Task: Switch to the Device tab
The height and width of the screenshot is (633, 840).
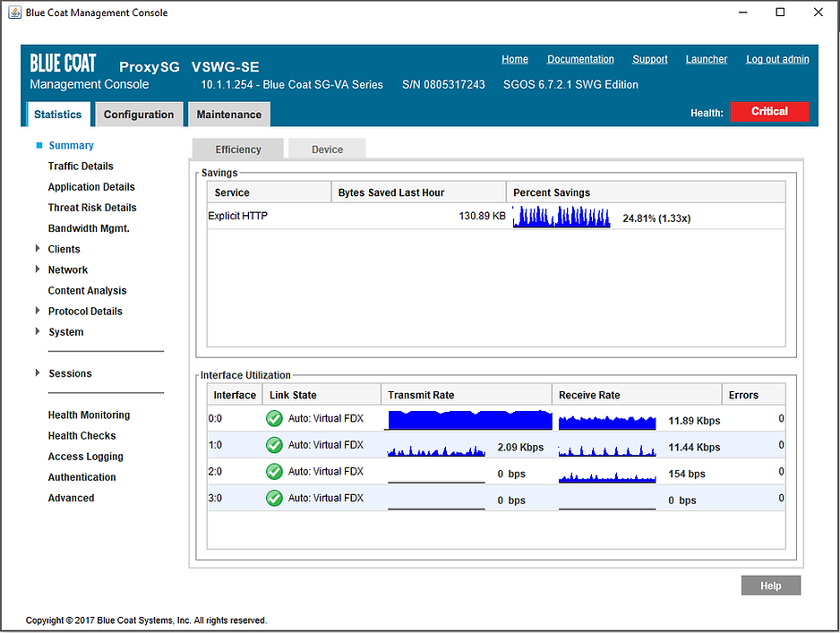Action: pyautogui.click(x=328, y=149)
